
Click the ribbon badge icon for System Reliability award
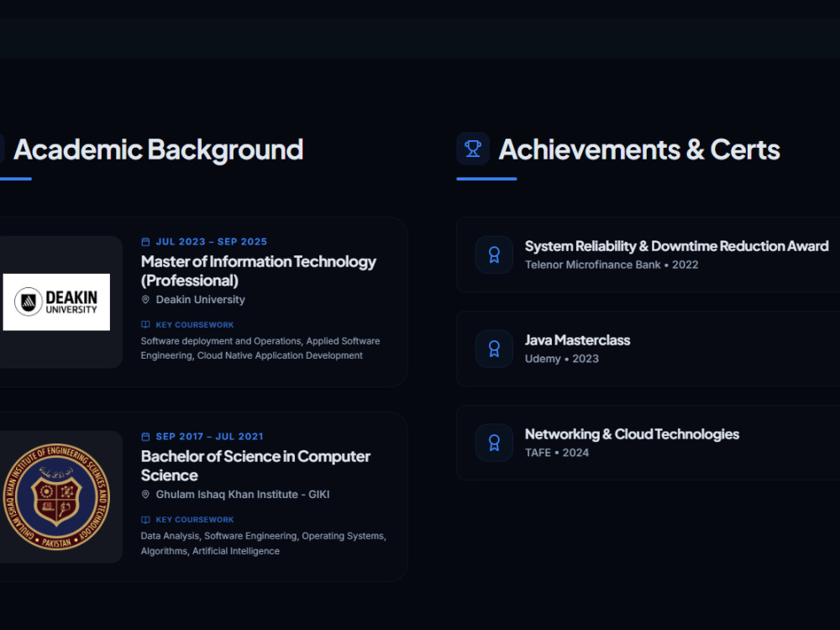click(494, 255)
